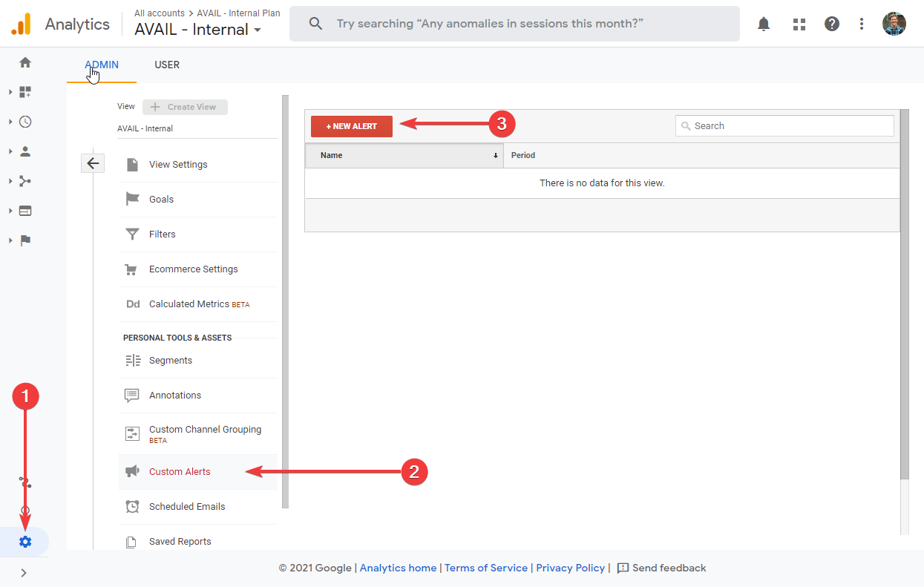Expand the Acquisition section arrow
The height and width of the screenshot is (587, 924).
[x=10, y=181]
